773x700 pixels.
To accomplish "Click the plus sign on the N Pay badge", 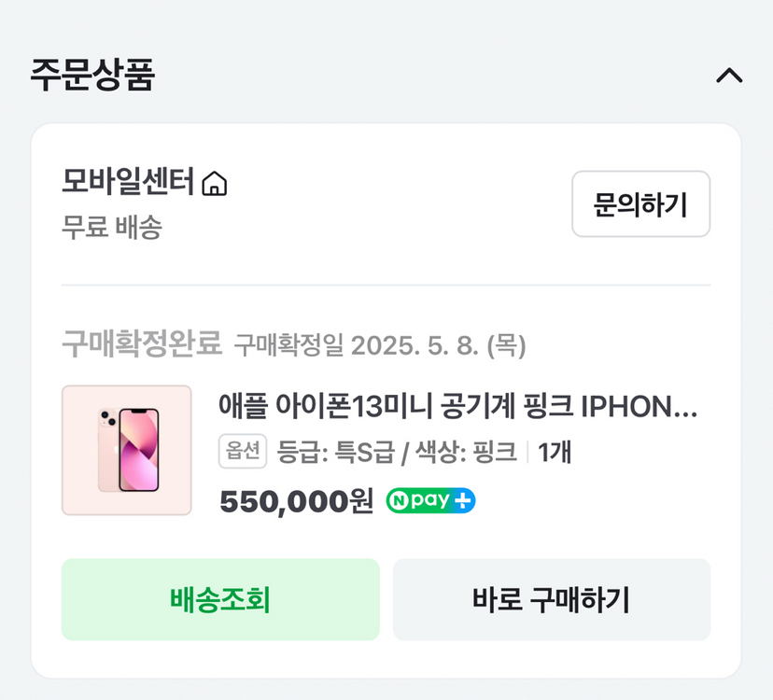I will coord(464,499).
